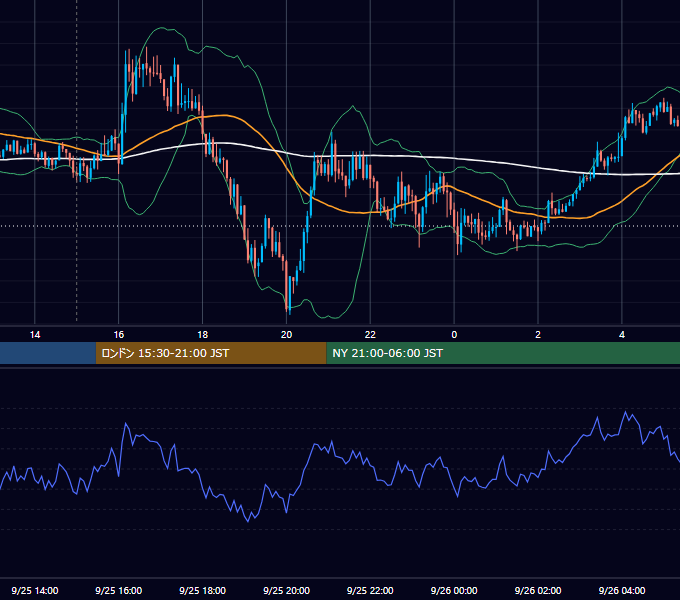
Task: Click the 9/25 22:00 date label
Action: point(370,590)
